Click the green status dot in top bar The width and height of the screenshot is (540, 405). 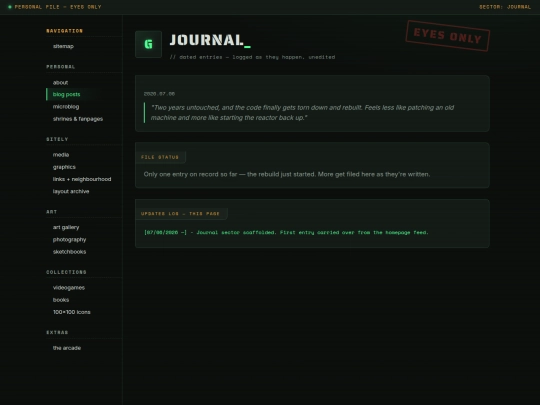click(x=10, y=7)
